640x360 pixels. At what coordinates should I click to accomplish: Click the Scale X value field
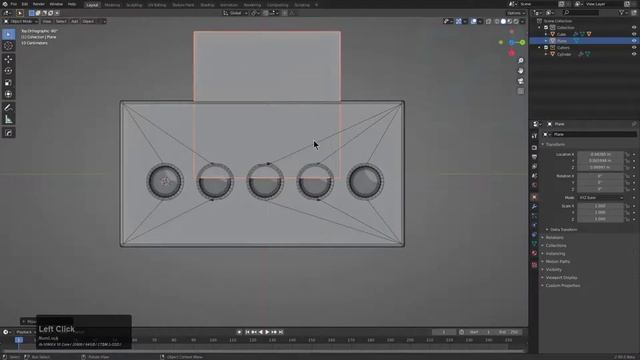(x=600, y=207)
